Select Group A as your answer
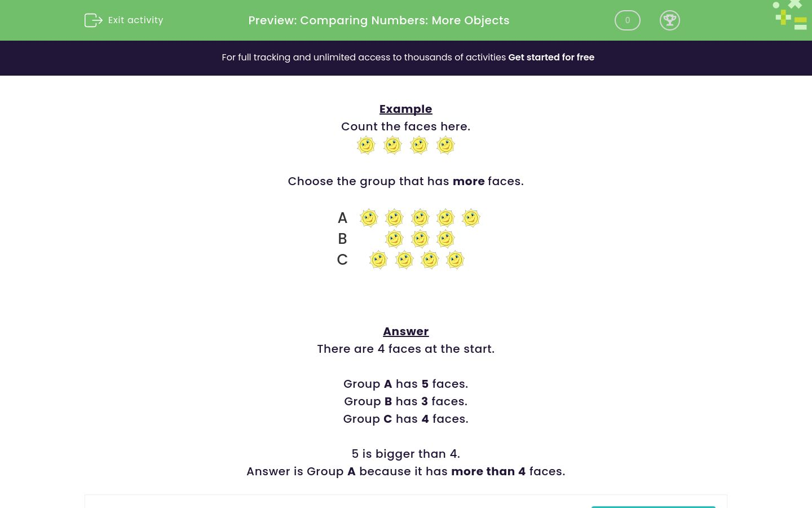The image size is (812, 508). tap(342, 218)
